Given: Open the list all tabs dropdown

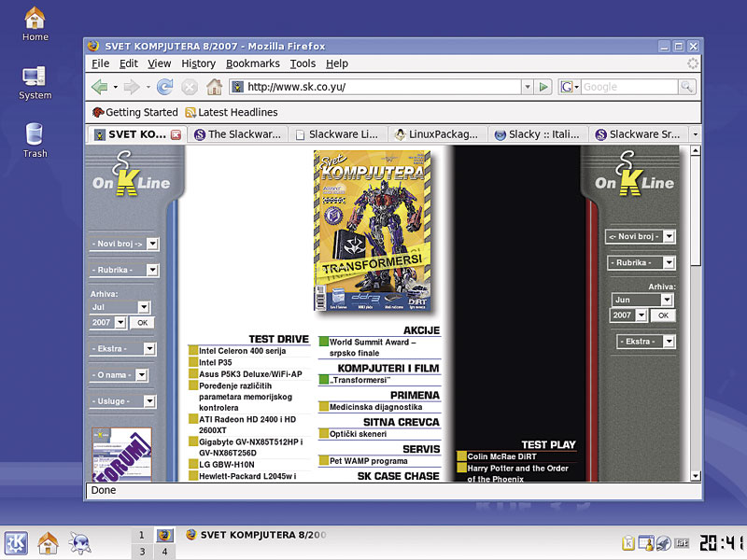Looking at the screenshot, I should pyautogui.click(x=695, y=134).
